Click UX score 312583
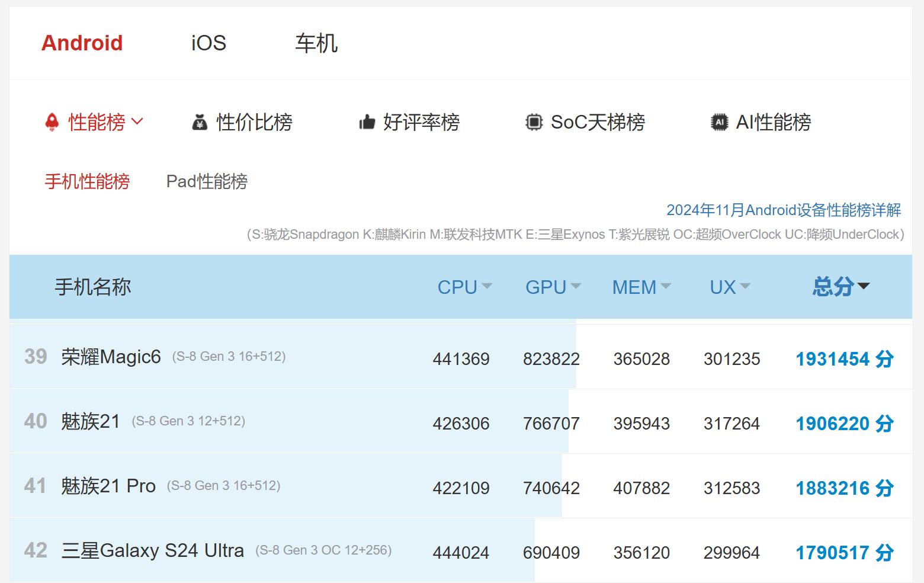This screenshot has width=924, height=583. coord(732,488)
